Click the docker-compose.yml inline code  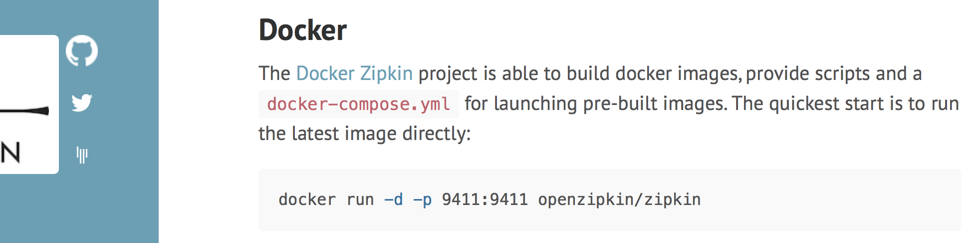pyautogui.click(x=358, y=104)
